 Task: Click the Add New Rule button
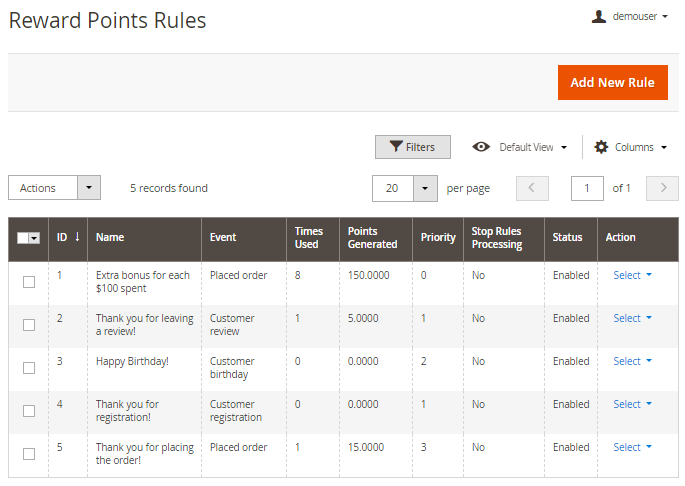click(612, 82)
